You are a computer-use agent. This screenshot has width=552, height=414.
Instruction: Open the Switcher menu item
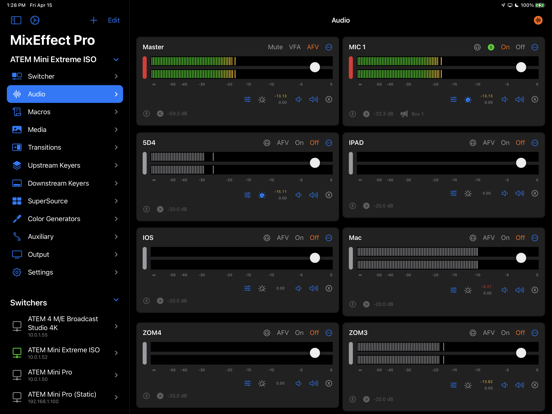[x=65, y=76]
